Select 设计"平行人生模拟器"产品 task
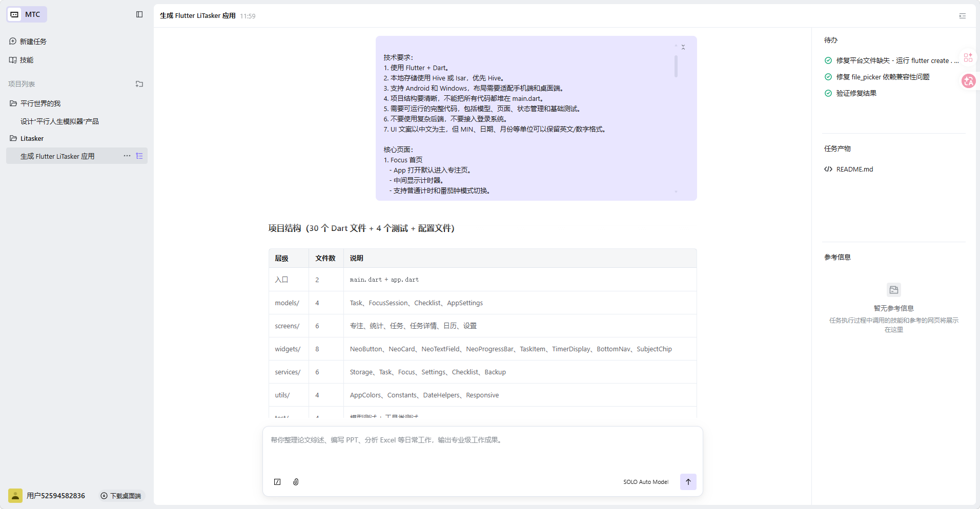The width and height of the screenshot is (980, 509). (59, 121)
